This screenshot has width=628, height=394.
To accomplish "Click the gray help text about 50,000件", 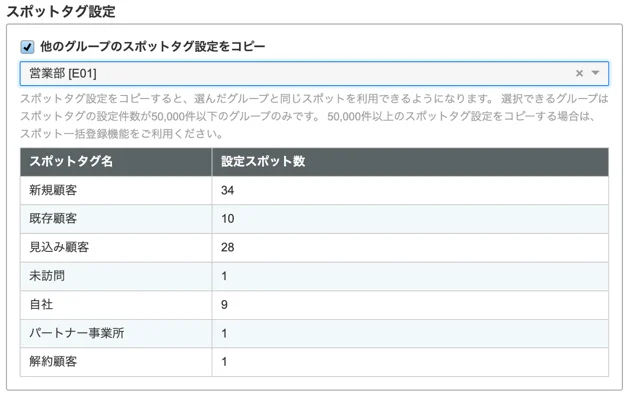I will 314,116.
